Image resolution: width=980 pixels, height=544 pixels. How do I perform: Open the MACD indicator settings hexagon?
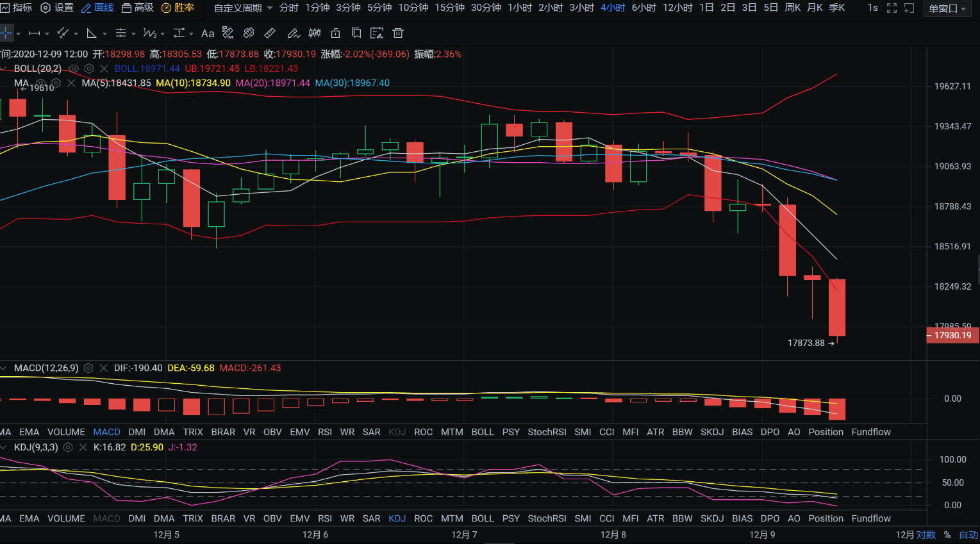(88, 368)
